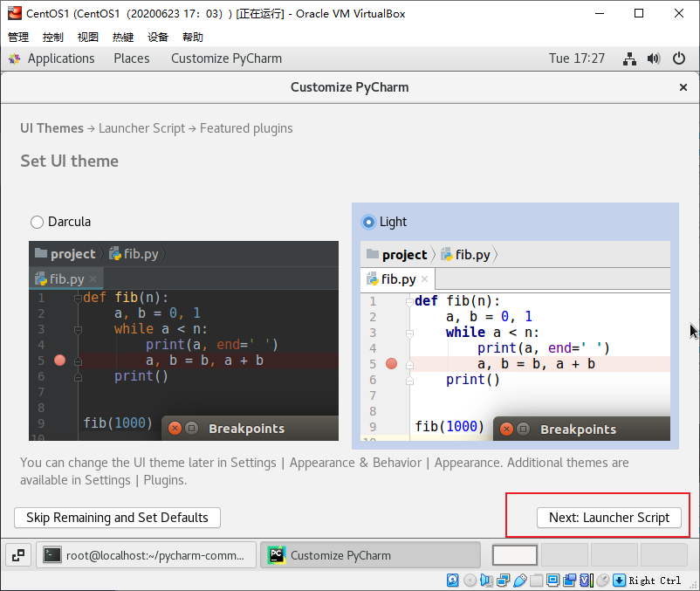The height and width of the screenshot is (591, 700).
Task: Click Skip Remaining and Set Defaults
Action: click(117, 517)
